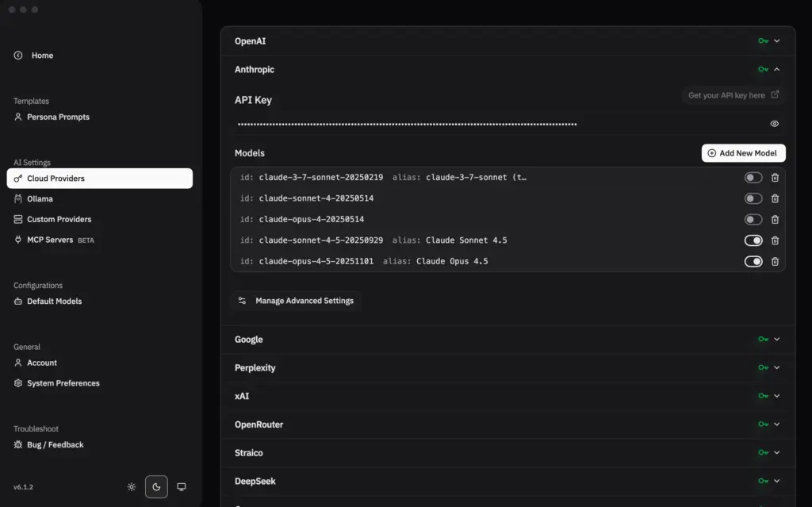Image resolution: width=812 pixels, height=507 pixels.
Task: Select system theme with monitor icon
Action: 182,486
